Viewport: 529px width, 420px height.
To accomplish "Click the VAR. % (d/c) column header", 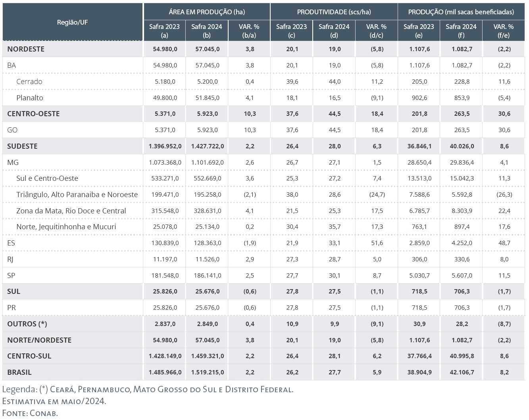I will tap(376, 31).
